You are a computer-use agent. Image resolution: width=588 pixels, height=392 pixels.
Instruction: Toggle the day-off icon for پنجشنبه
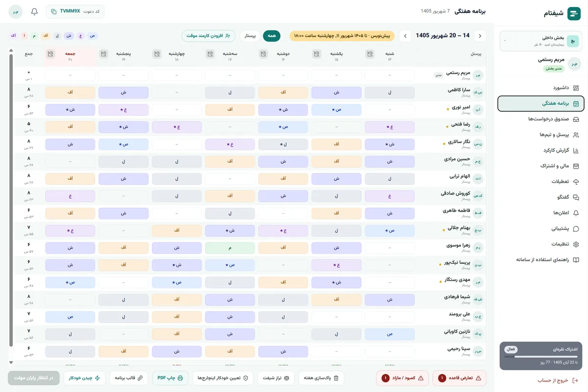coord(103,54)
